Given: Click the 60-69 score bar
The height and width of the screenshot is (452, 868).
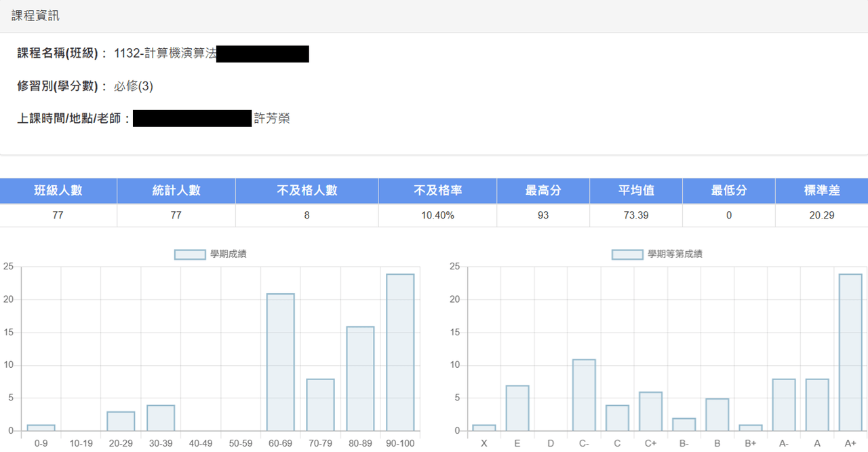Looking at the screenshot, I should pos(280,362).
